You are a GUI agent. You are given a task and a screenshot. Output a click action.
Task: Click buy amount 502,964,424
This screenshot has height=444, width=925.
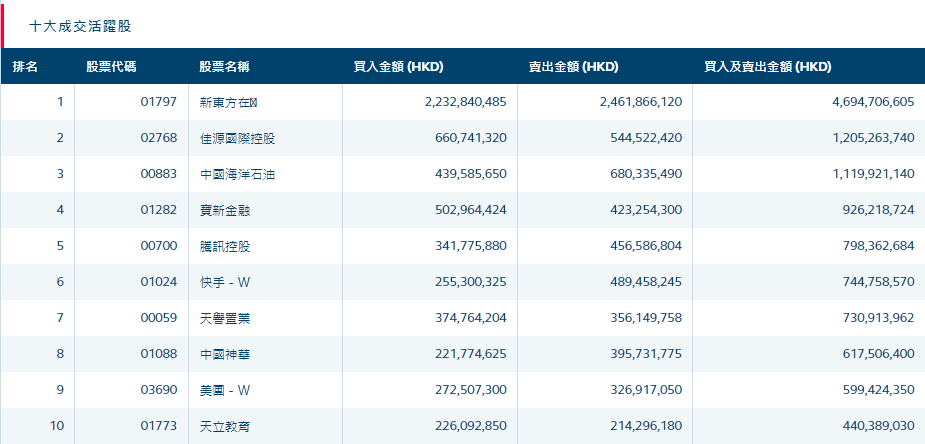coord(471,210)
